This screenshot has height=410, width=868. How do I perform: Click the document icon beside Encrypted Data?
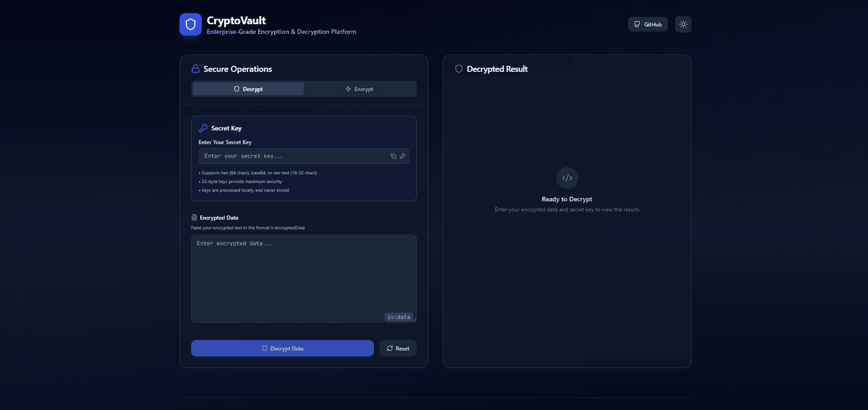[x=194, y=217]
